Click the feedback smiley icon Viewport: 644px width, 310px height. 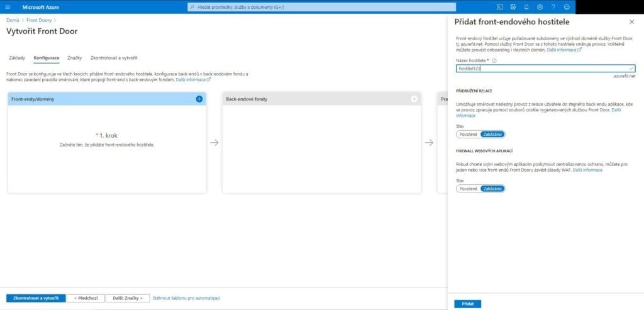[x=567, y=7]
